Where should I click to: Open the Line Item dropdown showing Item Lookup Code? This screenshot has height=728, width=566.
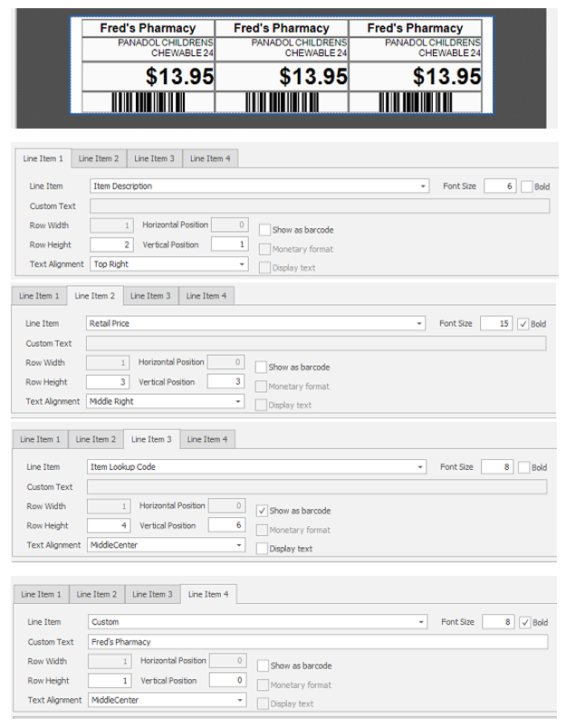256,467
